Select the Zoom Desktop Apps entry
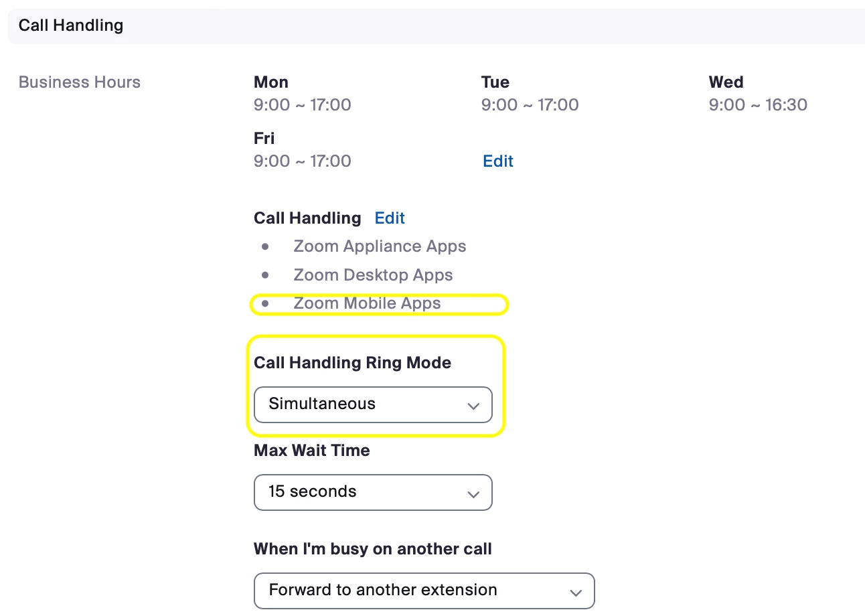 coord(373,275)
